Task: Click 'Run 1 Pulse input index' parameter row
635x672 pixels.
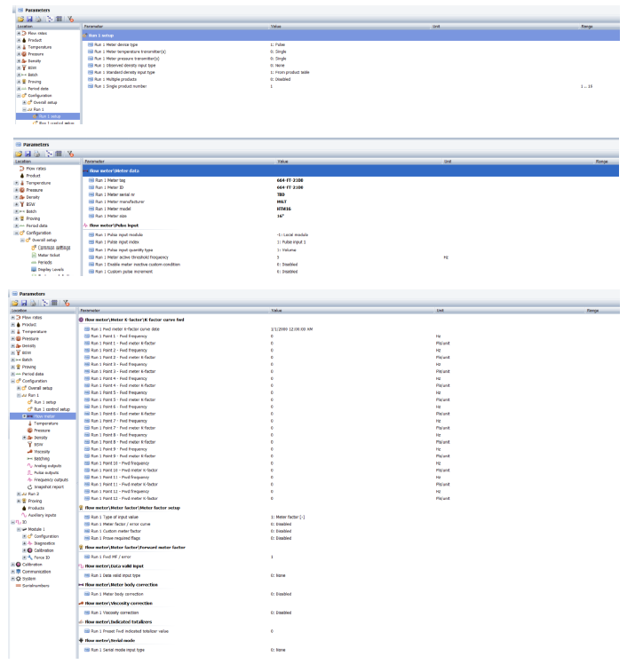Action: pos(351,242)
